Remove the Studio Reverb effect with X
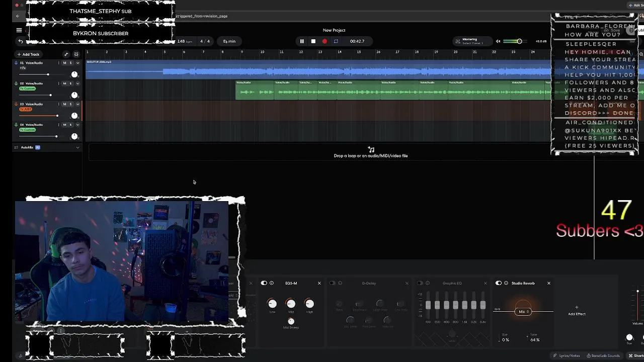The image size is (644, 362). tap(549, 283)
